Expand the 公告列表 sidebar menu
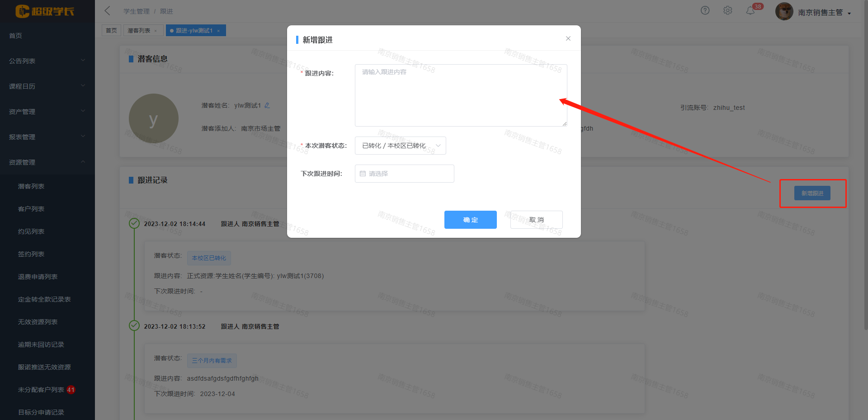The width and height of the screenshot is (868, 420). (x=47, y=61)
